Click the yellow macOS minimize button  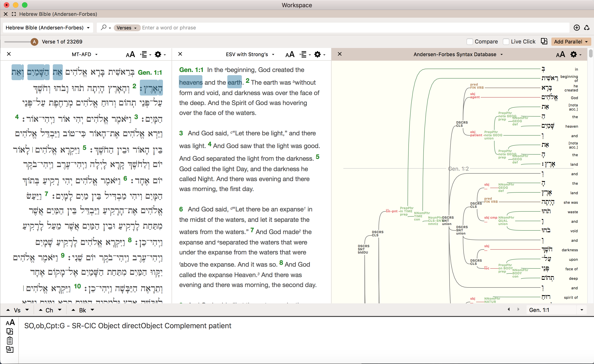[x=16, y=5]
